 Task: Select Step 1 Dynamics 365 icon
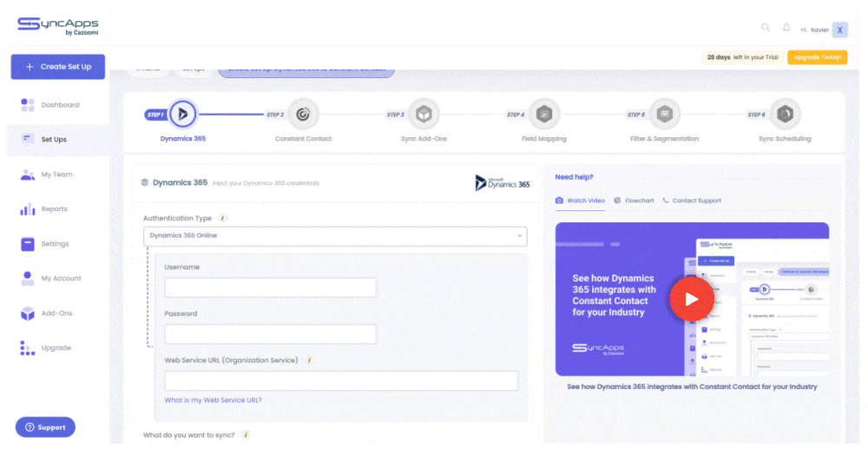[x=182, y=114]
